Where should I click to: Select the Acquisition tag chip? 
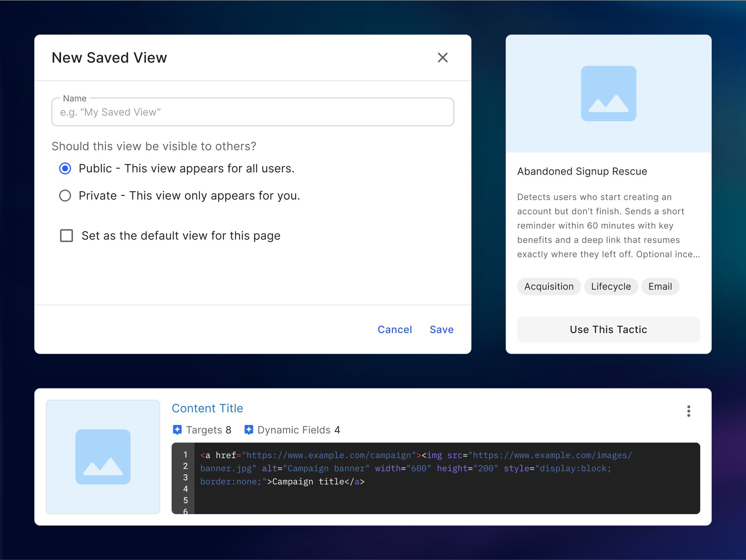(x=549, y=286)
